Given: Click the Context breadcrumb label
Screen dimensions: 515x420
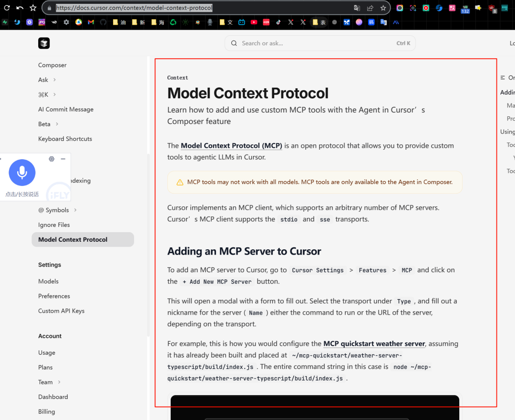Looking at the screenshot, I should click(177, 78).
